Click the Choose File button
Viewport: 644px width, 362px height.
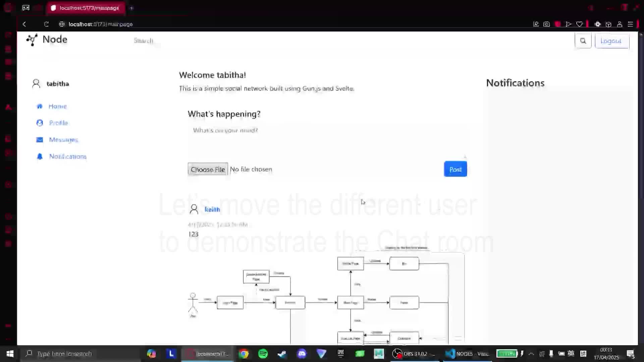tap(208, 169)
